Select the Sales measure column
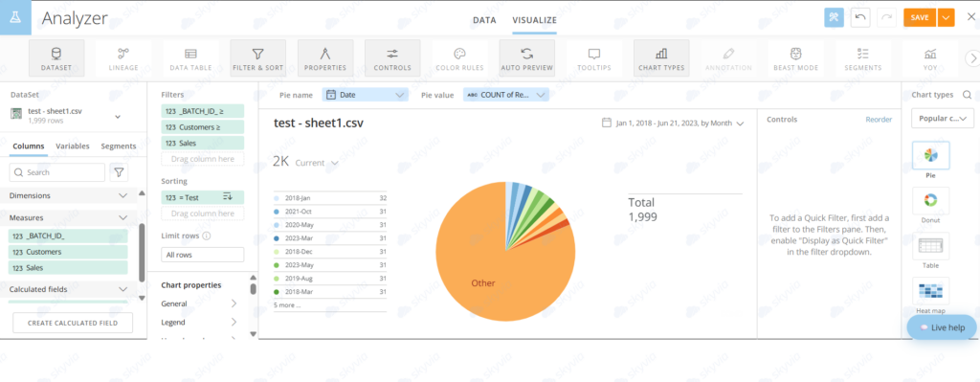 [x=68, y=267]
